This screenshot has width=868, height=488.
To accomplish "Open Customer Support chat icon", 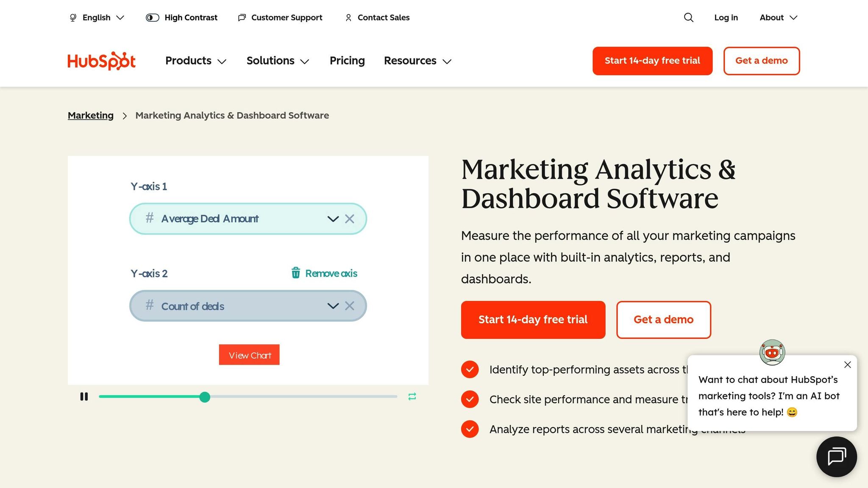I will [x=242, y=17].
